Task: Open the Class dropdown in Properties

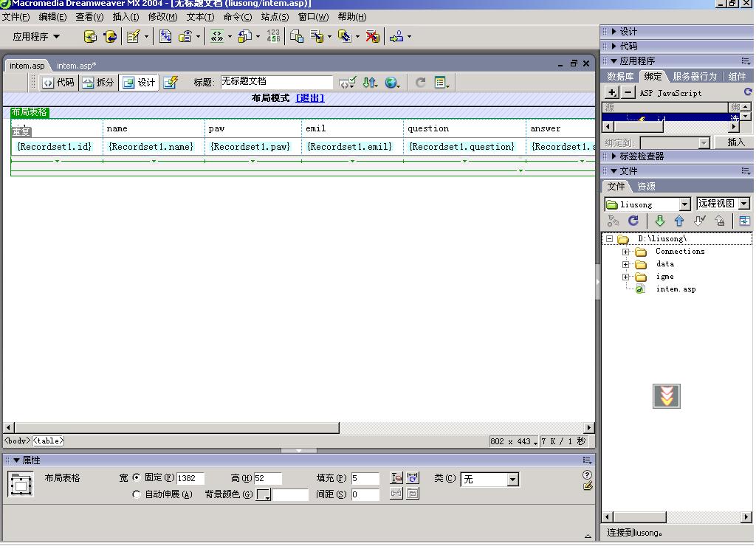Action: coord(513,480)
